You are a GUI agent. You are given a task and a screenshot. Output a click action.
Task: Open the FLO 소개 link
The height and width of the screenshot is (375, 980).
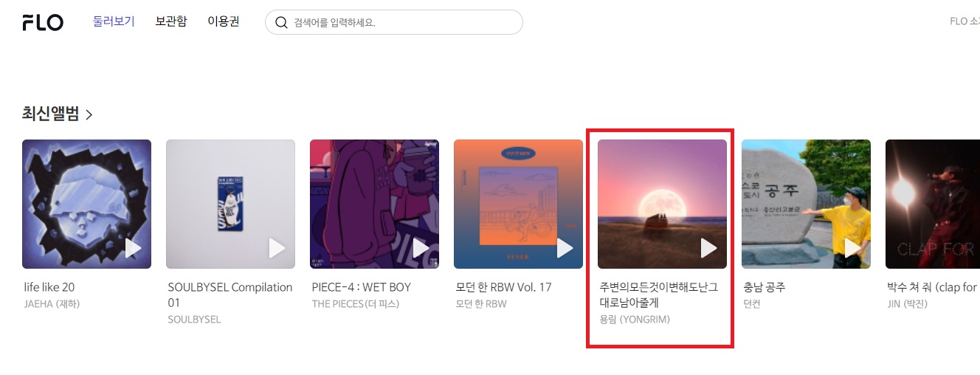965,21
